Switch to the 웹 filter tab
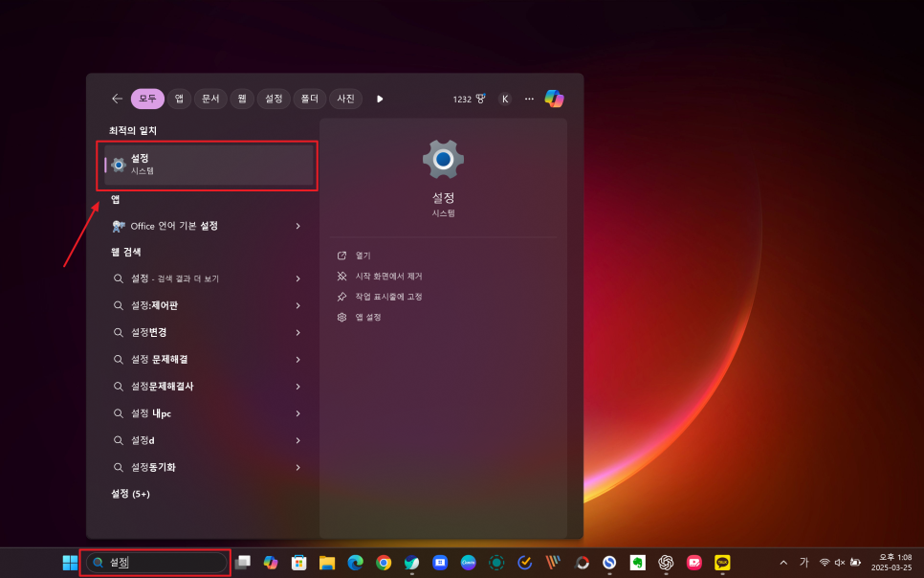This screenshot has height=578, width=924. 242,99
